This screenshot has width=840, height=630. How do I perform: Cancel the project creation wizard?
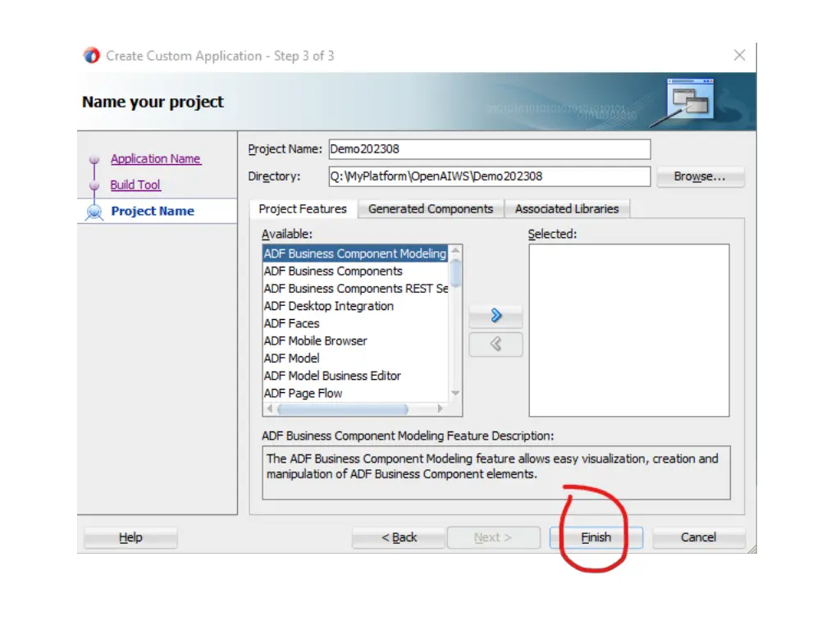698,537
